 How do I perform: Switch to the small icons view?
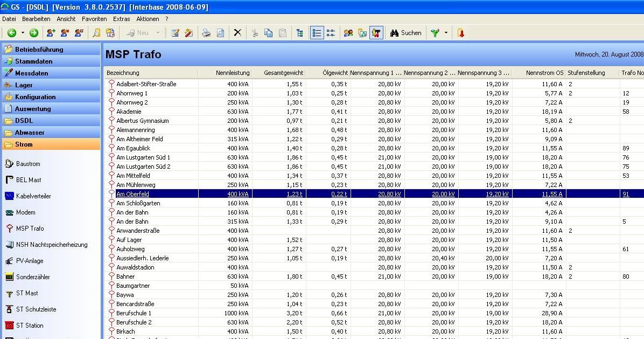click(x=331, y=33)
